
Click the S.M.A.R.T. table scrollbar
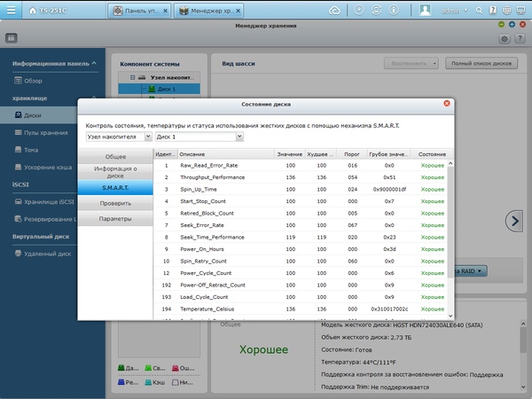pyautogui.click(x=450, y=222)
